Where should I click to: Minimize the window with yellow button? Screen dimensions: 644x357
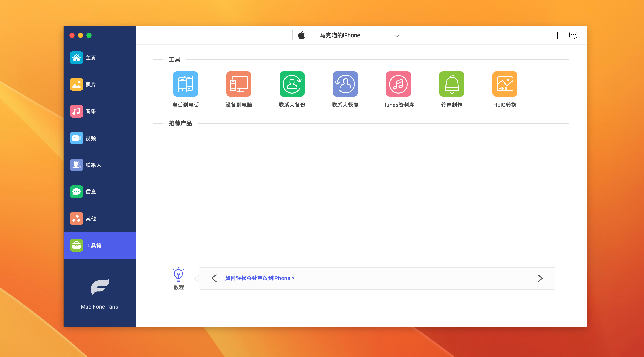80,35
